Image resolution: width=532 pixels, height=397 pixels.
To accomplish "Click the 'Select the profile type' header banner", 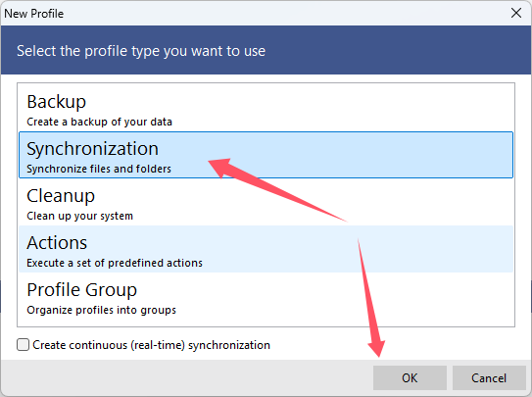I will (x=266, y=50).
